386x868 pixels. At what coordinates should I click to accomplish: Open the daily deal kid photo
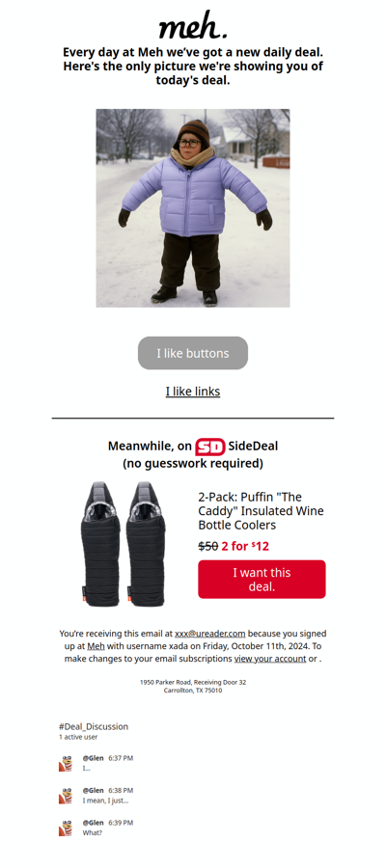coord(193,208)
